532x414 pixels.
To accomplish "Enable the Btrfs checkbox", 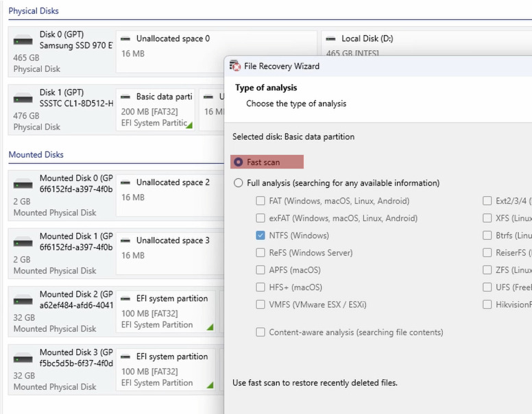I will (487, 236).
